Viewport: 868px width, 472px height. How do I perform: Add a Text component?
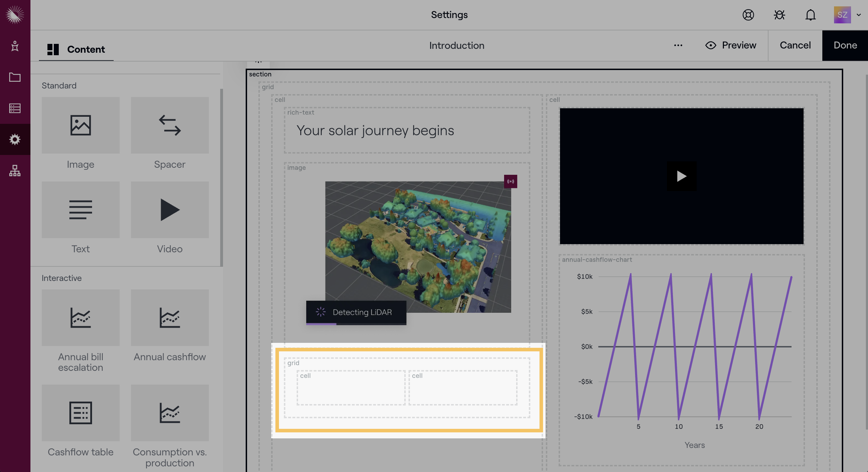click(x=80, y=210)
